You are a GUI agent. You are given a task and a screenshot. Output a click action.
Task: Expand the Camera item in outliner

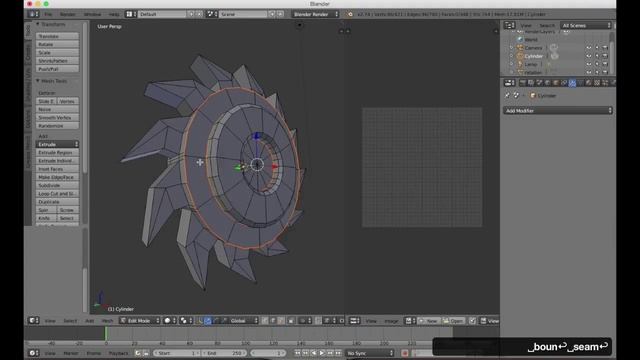pyautogui.click(x=511, y=48)
